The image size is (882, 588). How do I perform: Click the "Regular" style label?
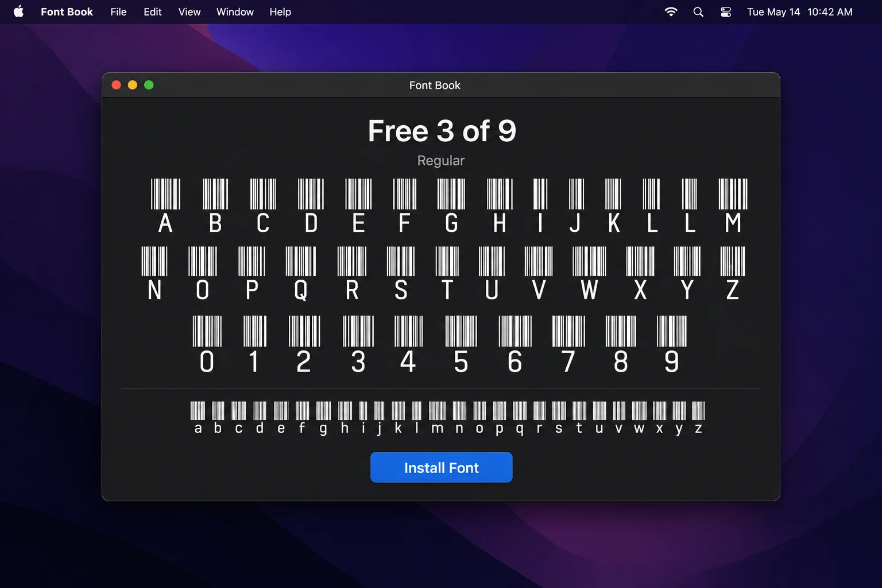(x=441, y=160)
